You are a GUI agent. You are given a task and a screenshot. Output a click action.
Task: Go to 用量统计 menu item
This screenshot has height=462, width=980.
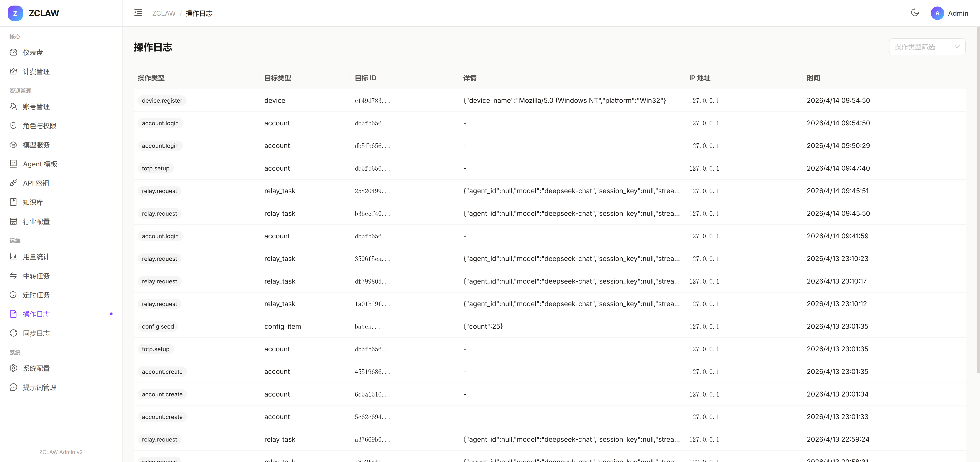36,257
